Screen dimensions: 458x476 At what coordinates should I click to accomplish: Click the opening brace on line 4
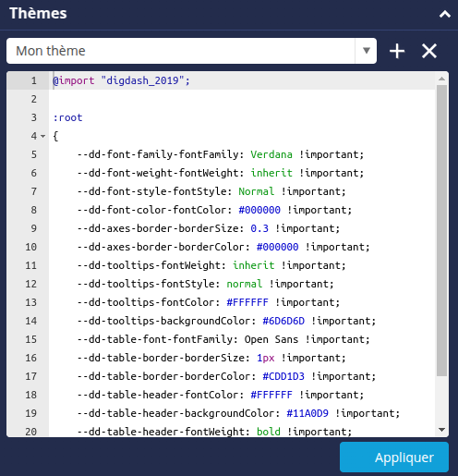pos(55,136)
